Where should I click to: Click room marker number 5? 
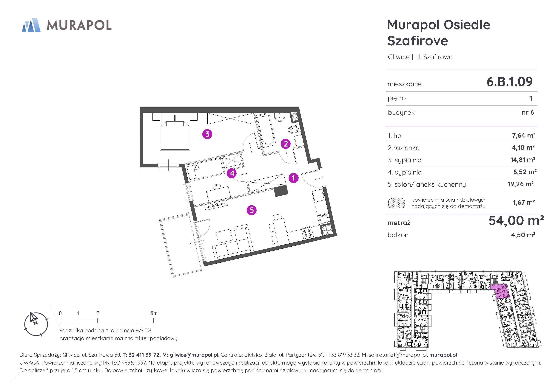(251, 210)
